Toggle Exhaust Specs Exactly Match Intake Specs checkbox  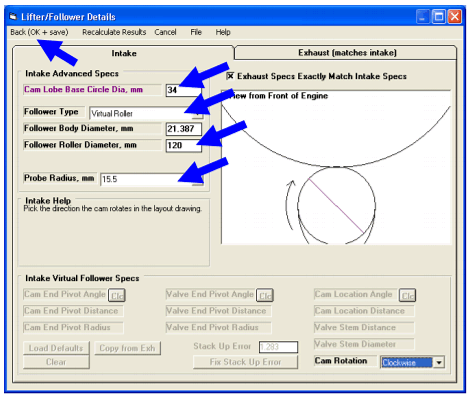[230, 76]
